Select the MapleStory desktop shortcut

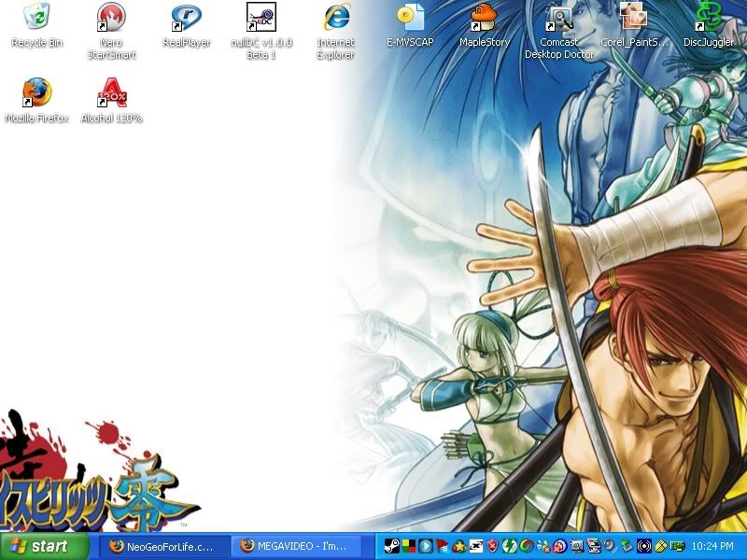(x=485, y=26)
